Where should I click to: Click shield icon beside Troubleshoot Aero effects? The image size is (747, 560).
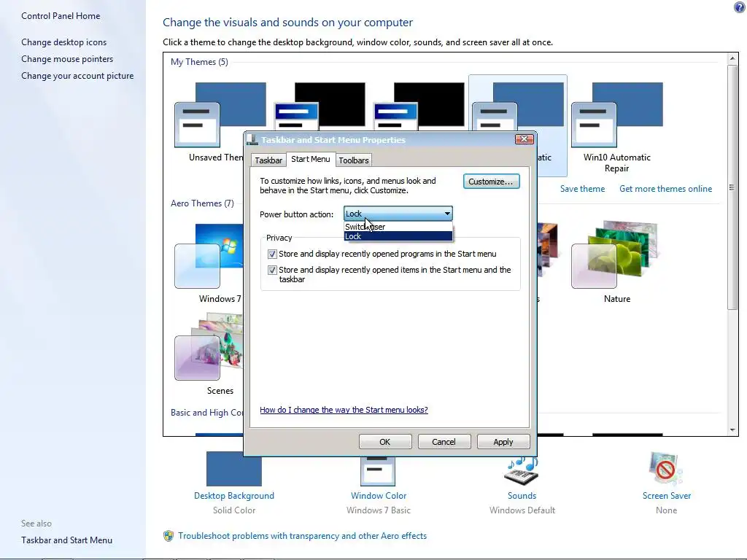pyautogui.click(x=169, y=536)
